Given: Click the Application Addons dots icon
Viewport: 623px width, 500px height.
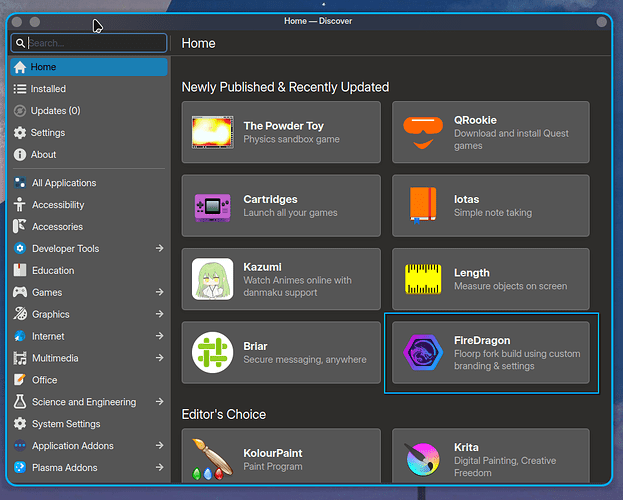Looking at the screenshot, I should click(x=20, y=446).
